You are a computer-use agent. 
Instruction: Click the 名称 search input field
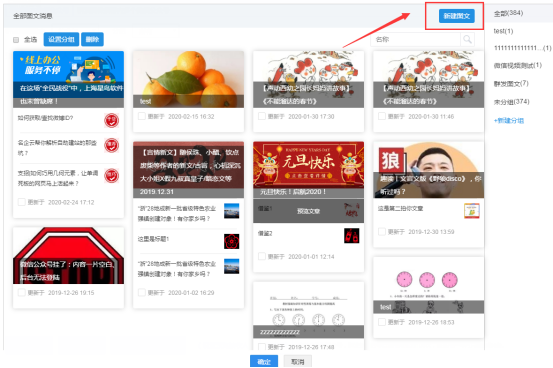415,39
